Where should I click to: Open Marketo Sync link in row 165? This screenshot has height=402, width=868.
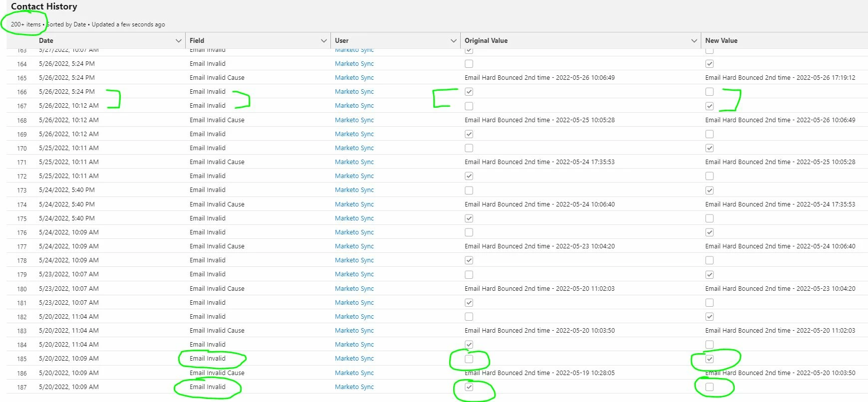click(354, 77)
